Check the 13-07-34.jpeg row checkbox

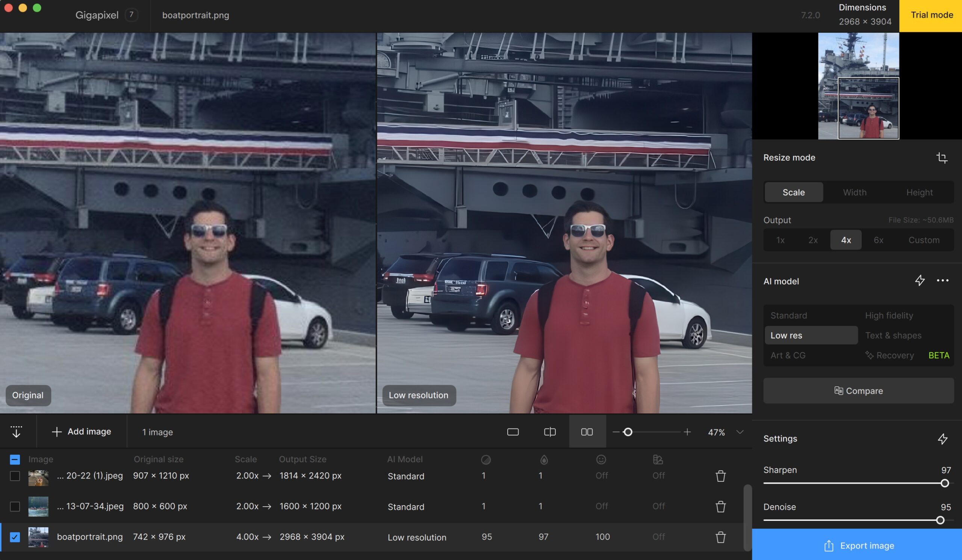point(15,507)
